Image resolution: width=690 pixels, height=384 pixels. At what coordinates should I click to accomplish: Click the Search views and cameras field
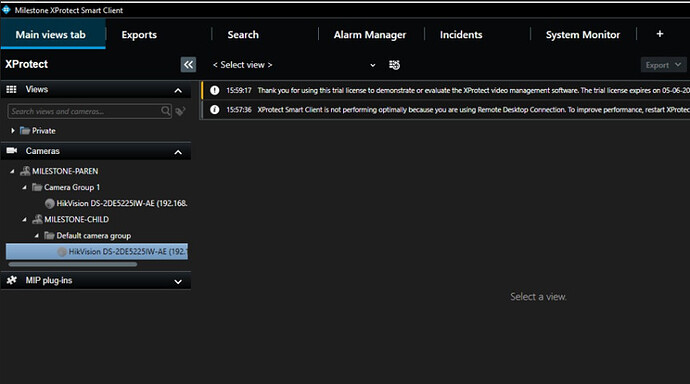point(89,111)
